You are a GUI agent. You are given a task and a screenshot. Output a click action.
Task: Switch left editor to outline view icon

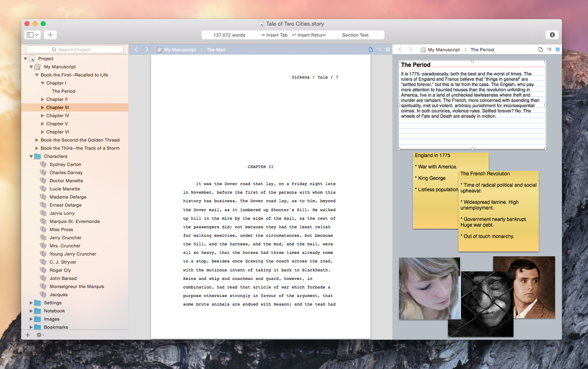(x=380, y=50)
